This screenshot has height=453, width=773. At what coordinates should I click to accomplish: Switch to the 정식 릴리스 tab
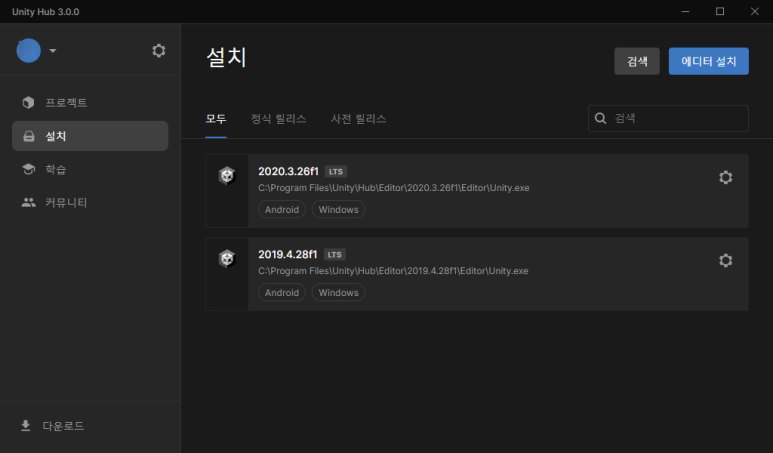(279, 119)
